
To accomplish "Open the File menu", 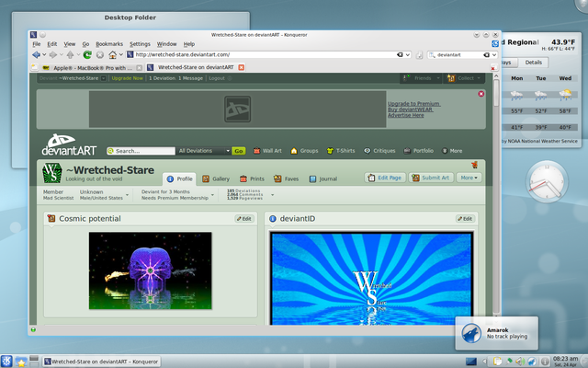I will tap(37, 44).
